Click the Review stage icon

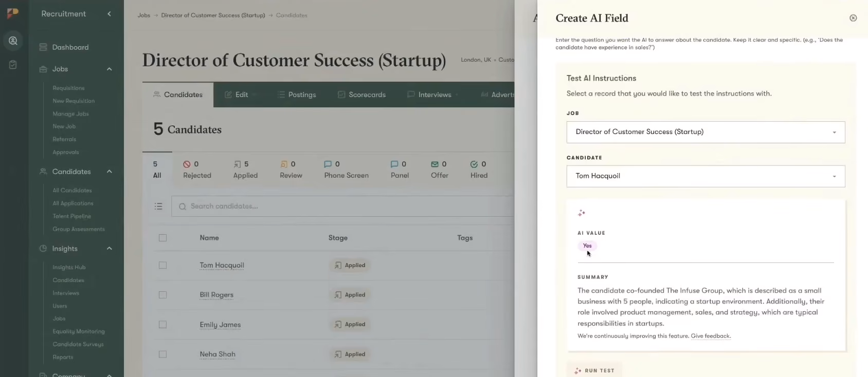click(x=284, y=164)
